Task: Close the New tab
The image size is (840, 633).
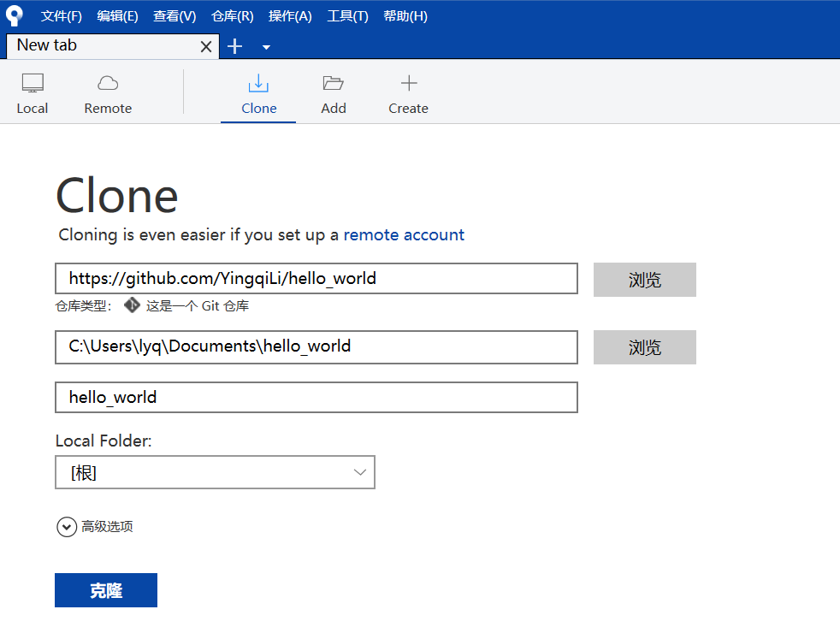Action: [x=205, y=47]
